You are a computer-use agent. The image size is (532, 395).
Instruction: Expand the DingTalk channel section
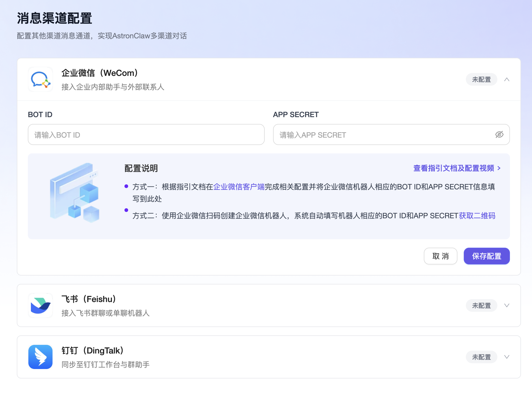tap(506, 357)
